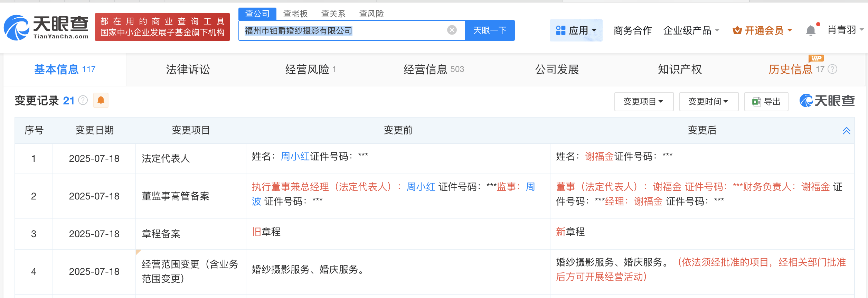Image resolution: width=868 pixels, height=298 pixels.
Task: Click the 变更前 column header
Action: tap(398, 130)
